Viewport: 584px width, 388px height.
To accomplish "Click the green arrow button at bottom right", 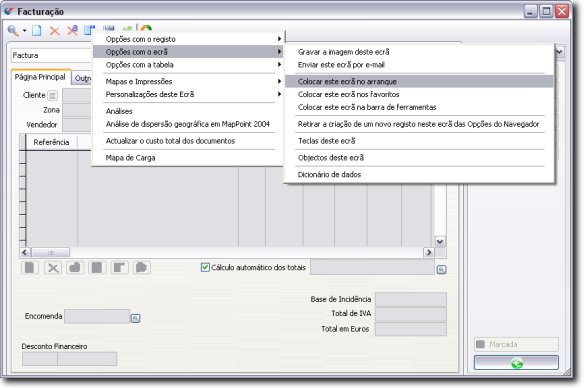I will pyautogui.click(x=516, y=362).
